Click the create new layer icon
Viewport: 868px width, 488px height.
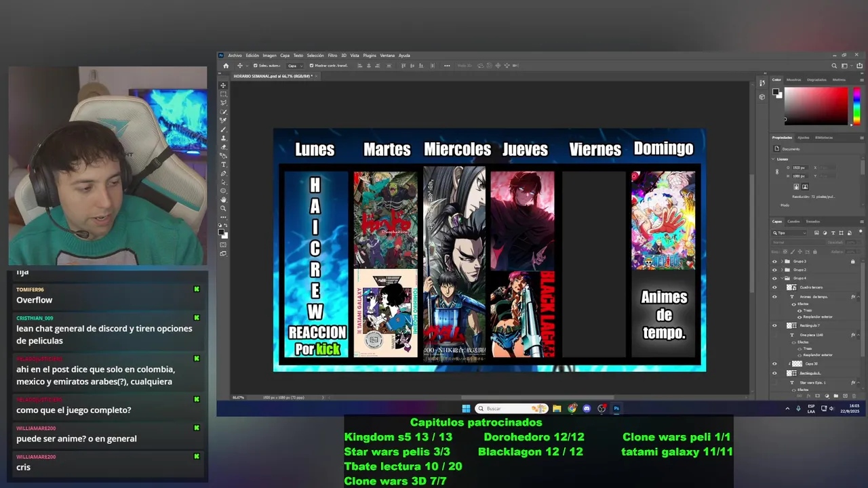point(845,396)
